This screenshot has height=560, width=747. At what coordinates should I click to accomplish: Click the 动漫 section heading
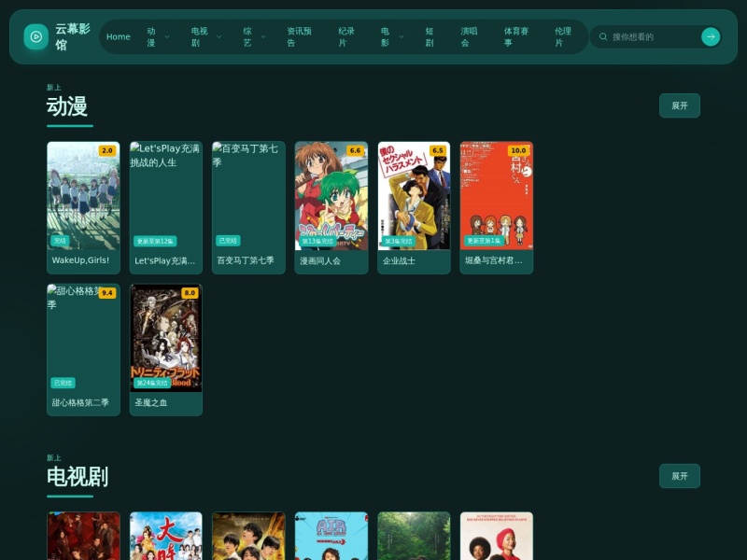pyautogui.click(x=67, y=105)
